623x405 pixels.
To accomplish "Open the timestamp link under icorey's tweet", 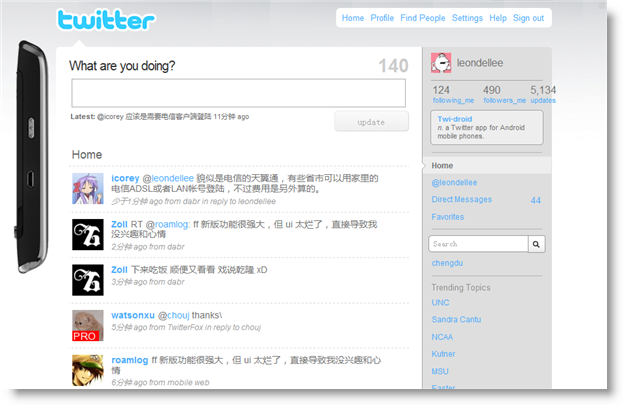I will tap(137, 202).
